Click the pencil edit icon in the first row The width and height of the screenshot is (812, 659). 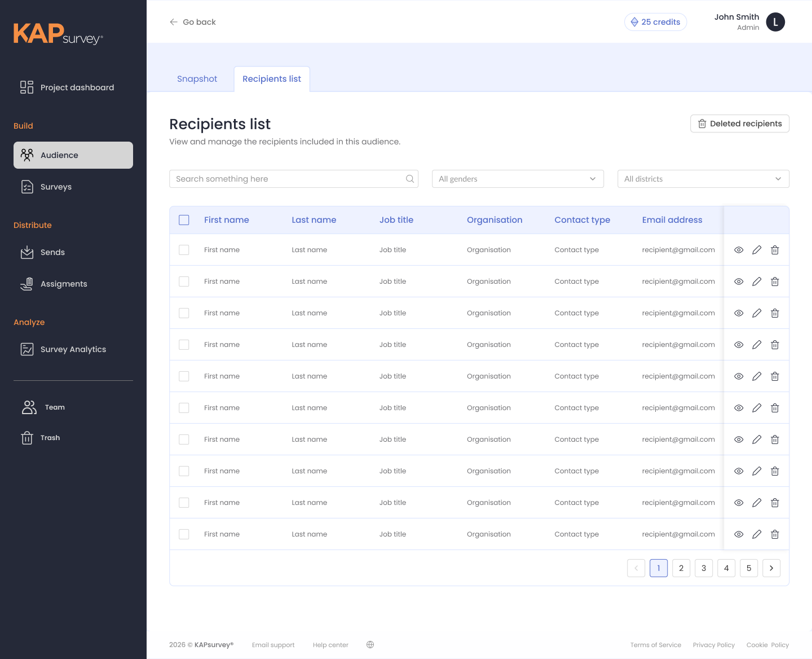pyautogui.click(x=757, y=250)
